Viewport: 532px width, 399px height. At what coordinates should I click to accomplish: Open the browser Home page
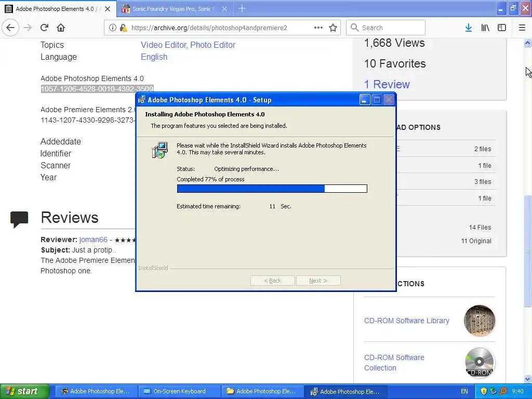pos(61,28)
